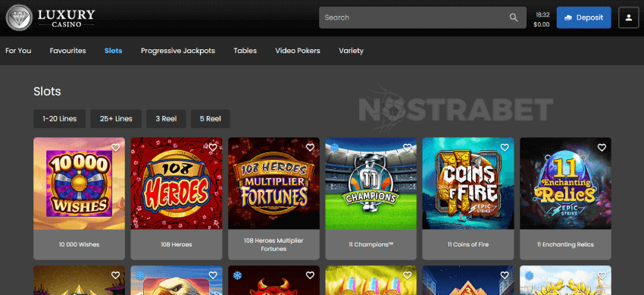Filter slots by 25+ Lines

tap(116, 119)
